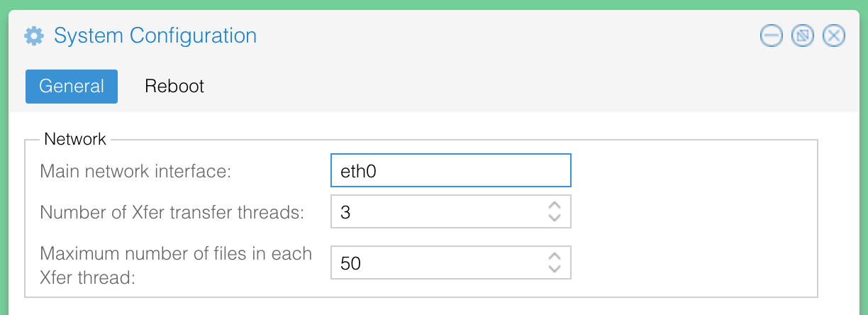Image resolution: width=868 pixels, height=315 pixels.
Task: Click the Network group legend
Action: point(75,139)
